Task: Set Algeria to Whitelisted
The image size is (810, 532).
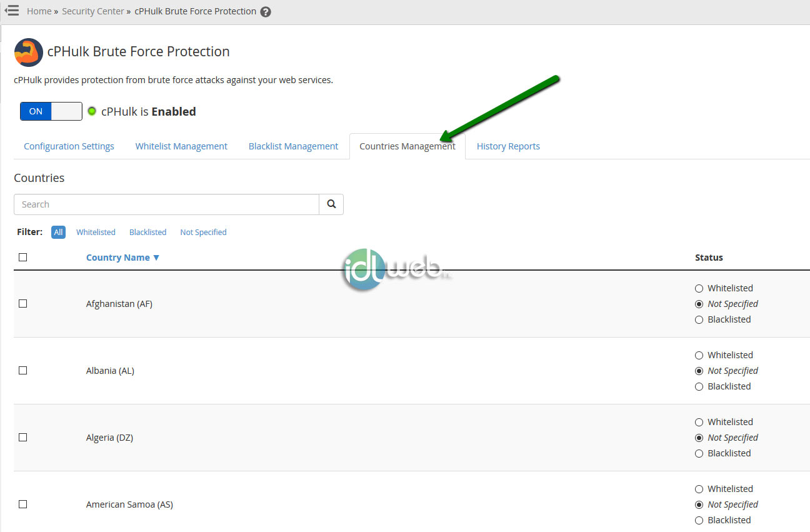Action: 699,422
